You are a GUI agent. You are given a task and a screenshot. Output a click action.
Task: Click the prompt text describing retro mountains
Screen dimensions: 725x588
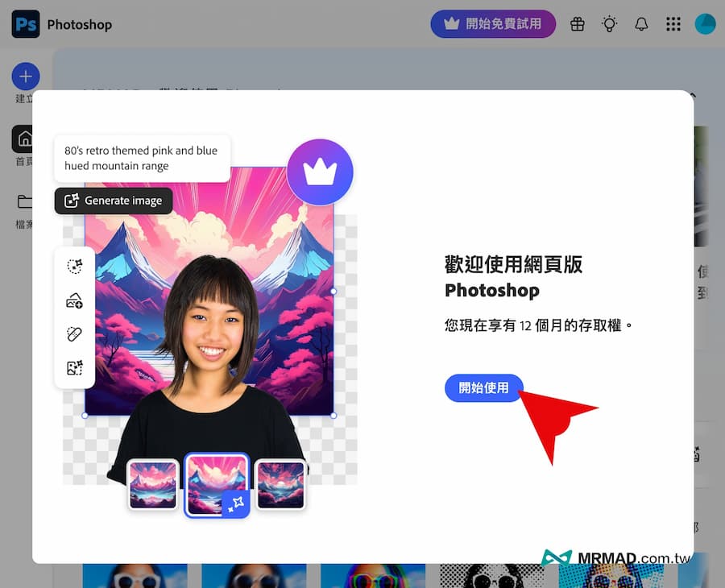click(142, 158)
